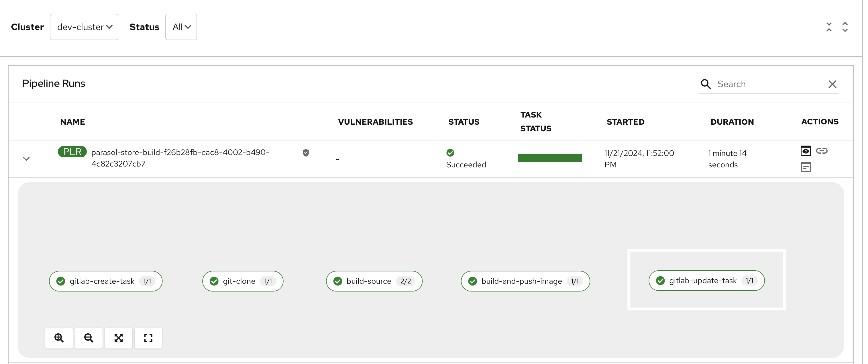Collapse the pipeline run task graph

pyautogui.click(x=26, y=158)
